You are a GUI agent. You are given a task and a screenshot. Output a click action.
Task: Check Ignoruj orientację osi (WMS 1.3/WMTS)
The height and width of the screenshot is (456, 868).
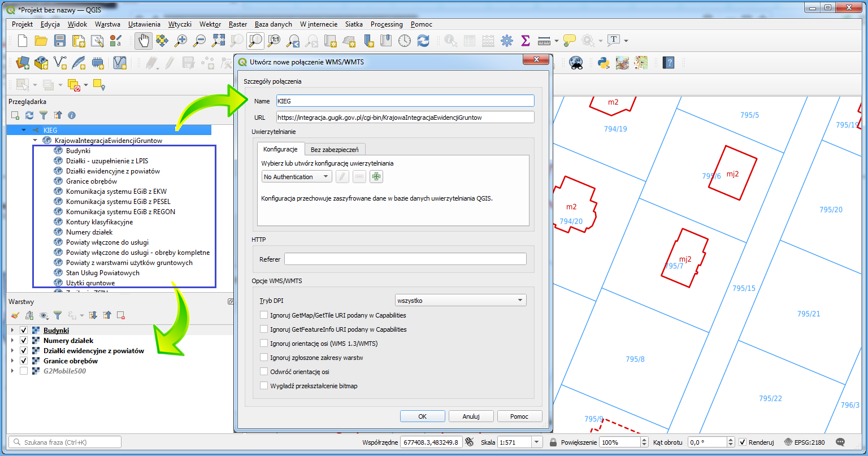(x=264, y=343)
